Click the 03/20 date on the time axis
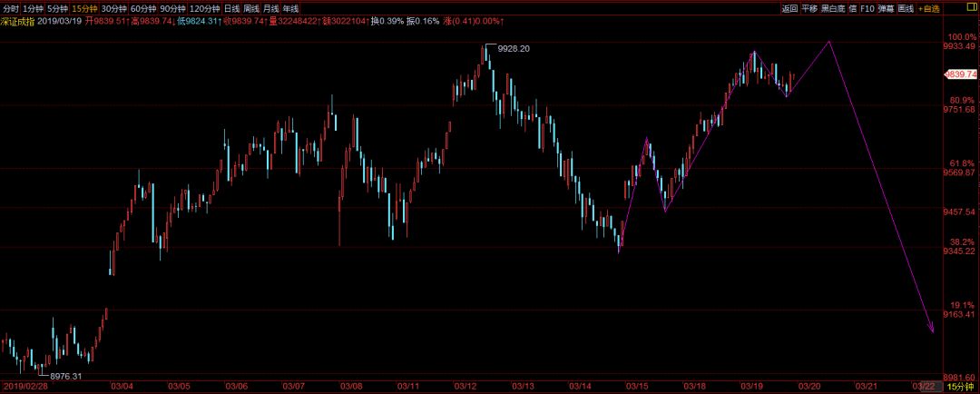 click(810, 388)
